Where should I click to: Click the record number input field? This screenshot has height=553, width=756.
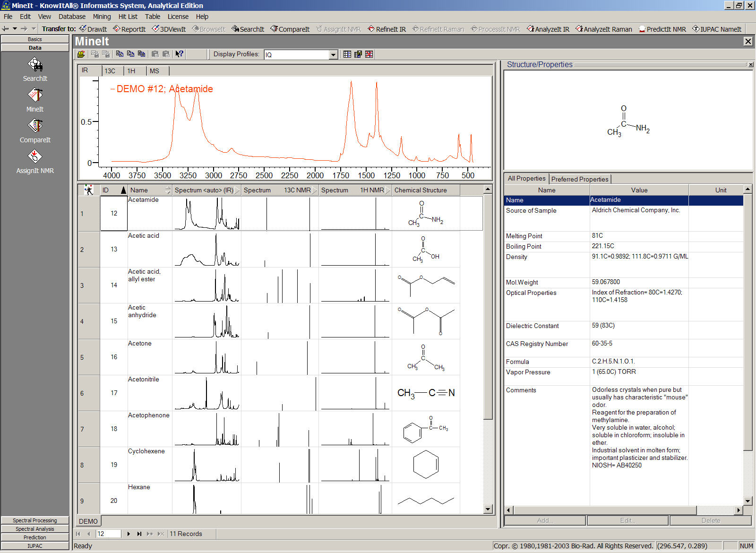[109, 534]
